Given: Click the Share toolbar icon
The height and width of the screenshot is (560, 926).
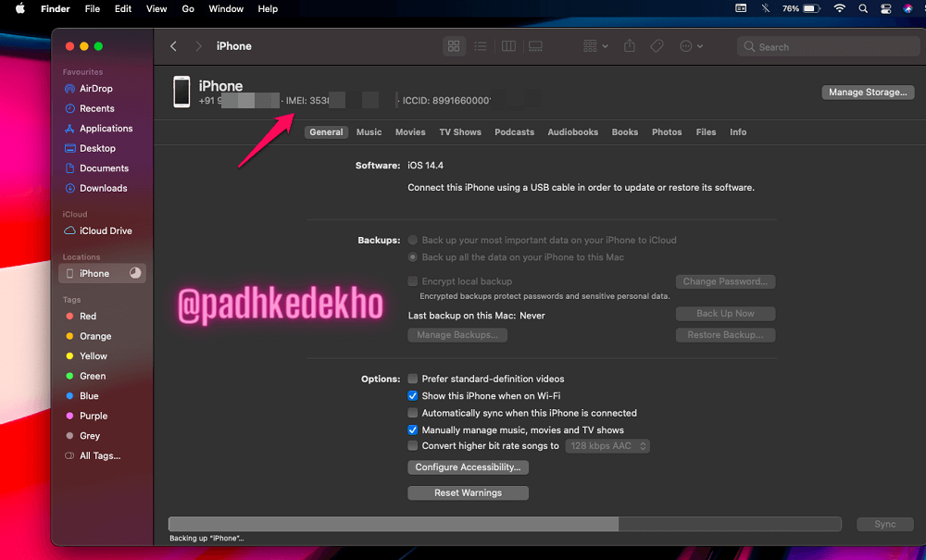Looking at the screenshot, I should [630, 46].
